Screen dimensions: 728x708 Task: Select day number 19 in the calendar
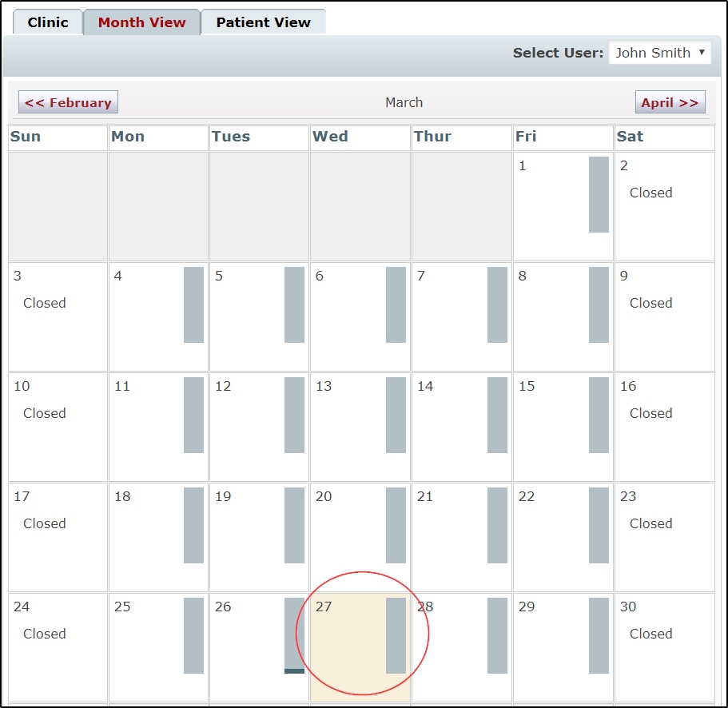(x=223, y=496)
